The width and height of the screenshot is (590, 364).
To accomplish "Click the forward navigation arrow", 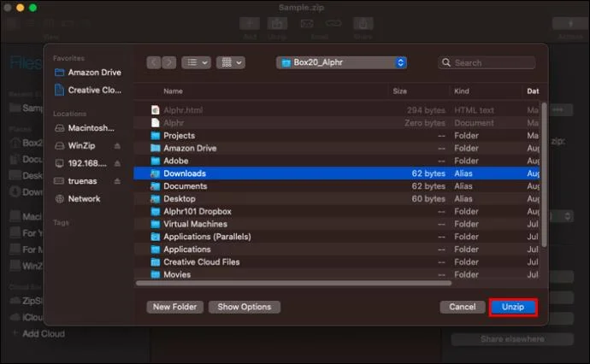I will tap(169, 62).
